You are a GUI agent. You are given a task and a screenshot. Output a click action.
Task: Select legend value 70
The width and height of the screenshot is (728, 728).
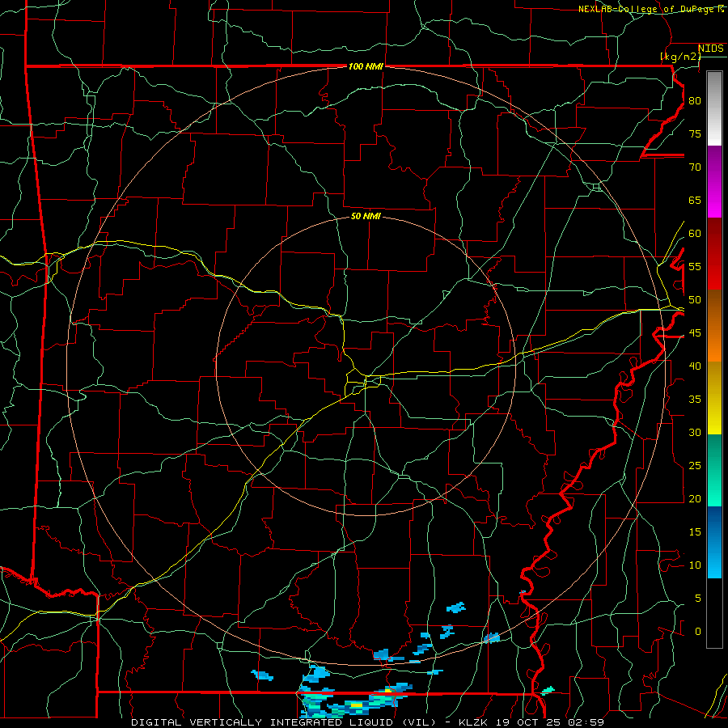point(695,167)
